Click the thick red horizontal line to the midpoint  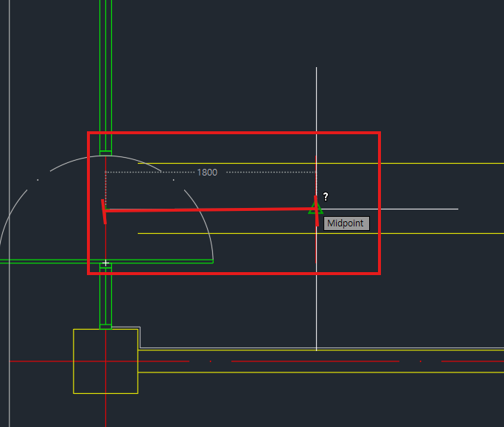coord(209,209)
